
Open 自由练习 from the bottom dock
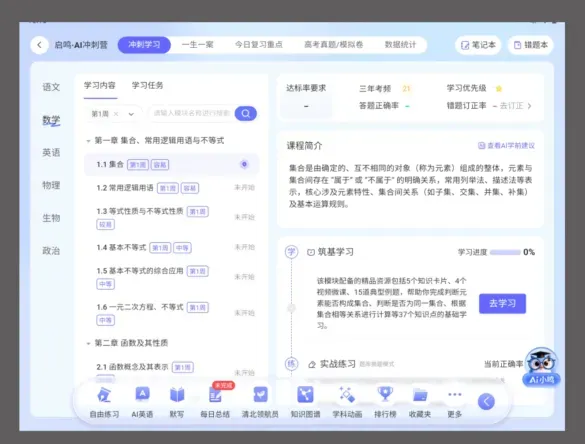click(x=104, y=403)
